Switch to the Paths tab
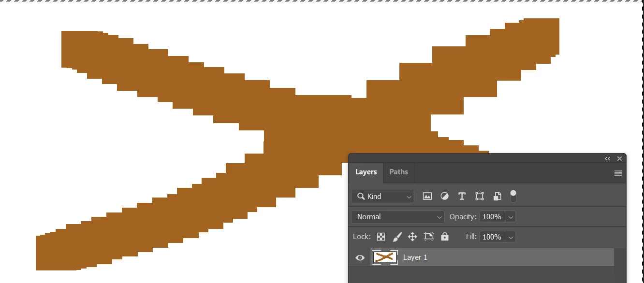The width and height of the screenshot is (644, 283). (x=398, y=172)
